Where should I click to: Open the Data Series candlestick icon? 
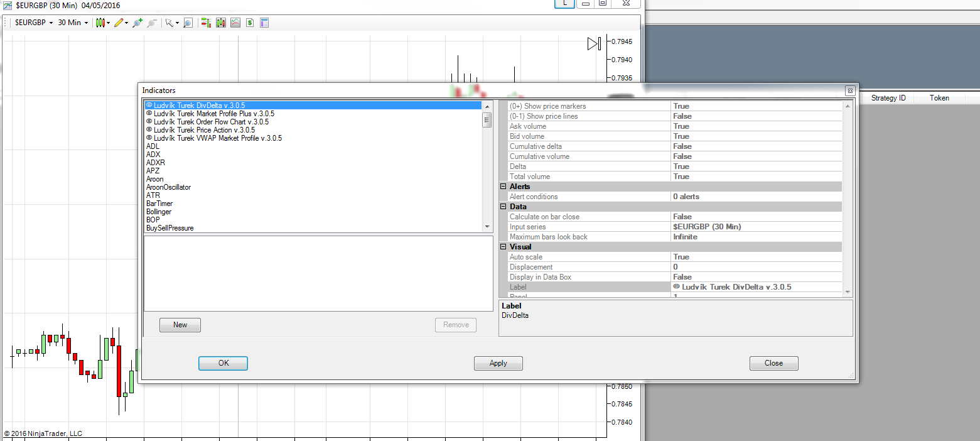[221, 23]
